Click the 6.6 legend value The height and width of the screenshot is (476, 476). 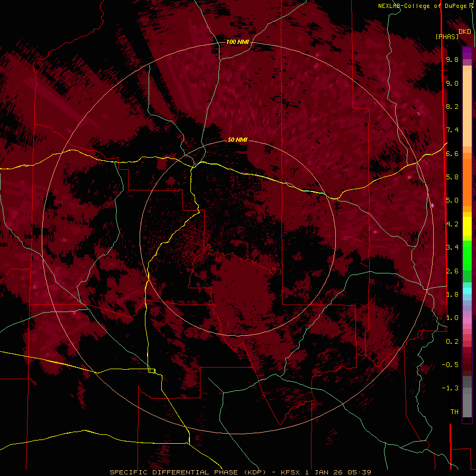click(452, 153)
